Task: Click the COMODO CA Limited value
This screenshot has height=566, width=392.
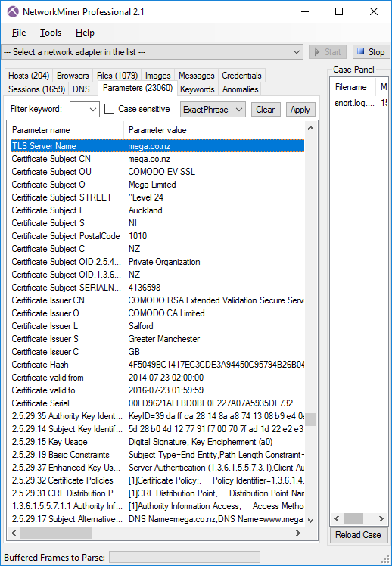Action: (x=166, y=313)
